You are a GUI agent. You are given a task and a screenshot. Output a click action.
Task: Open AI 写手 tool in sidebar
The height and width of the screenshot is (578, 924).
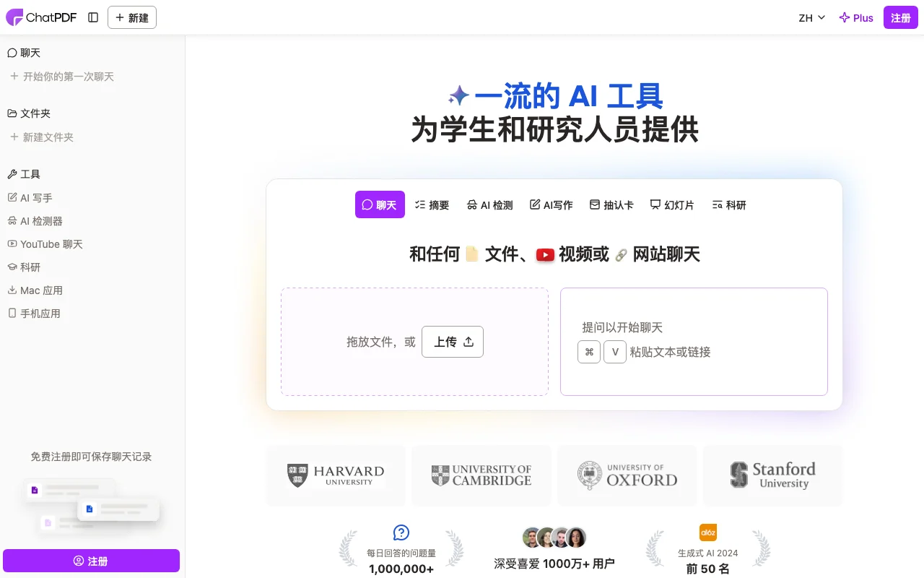[x=30, y=198]
